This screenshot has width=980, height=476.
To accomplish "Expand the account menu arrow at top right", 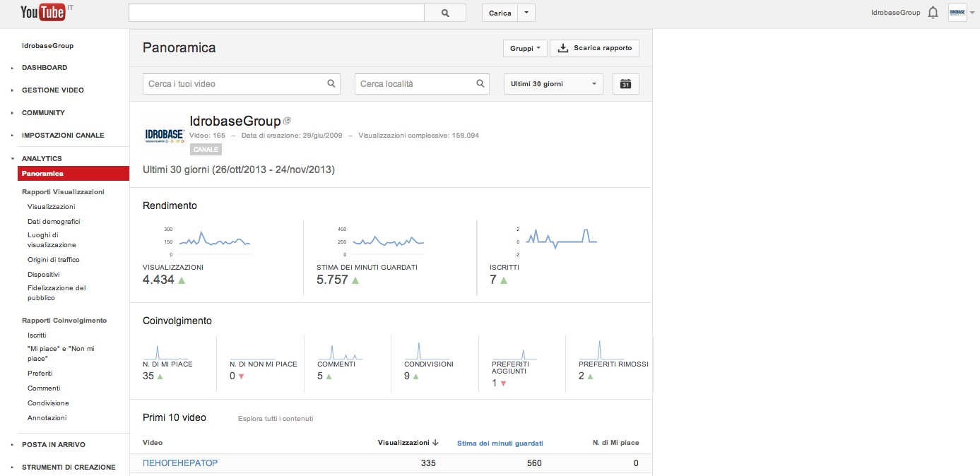I will pos(973,13).
